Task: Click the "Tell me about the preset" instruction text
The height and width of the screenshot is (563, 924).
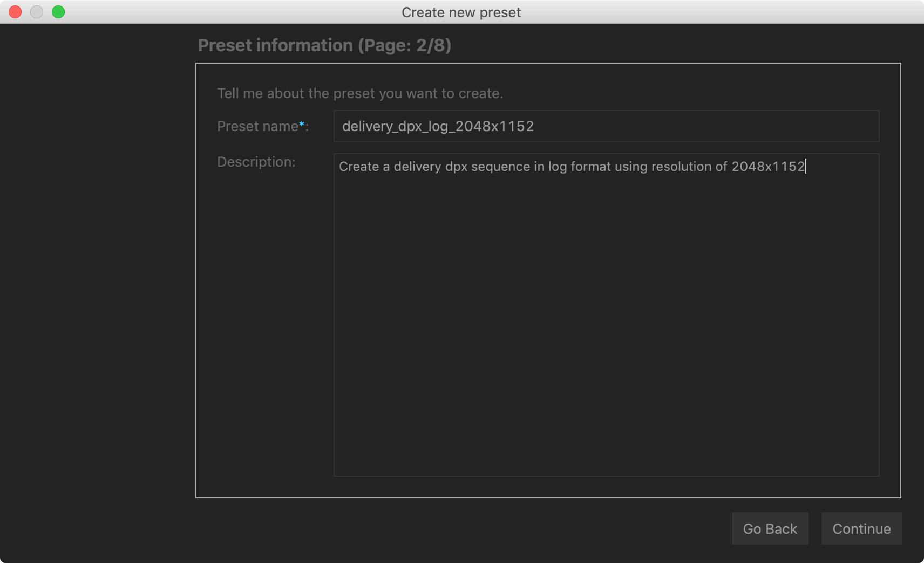Action: (360, 93)
